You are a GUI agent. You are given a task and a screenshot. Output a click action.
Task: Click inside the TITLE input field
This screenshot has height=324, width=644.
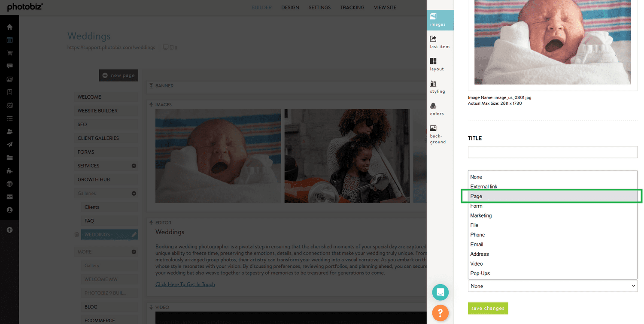[x=552, y=152]
